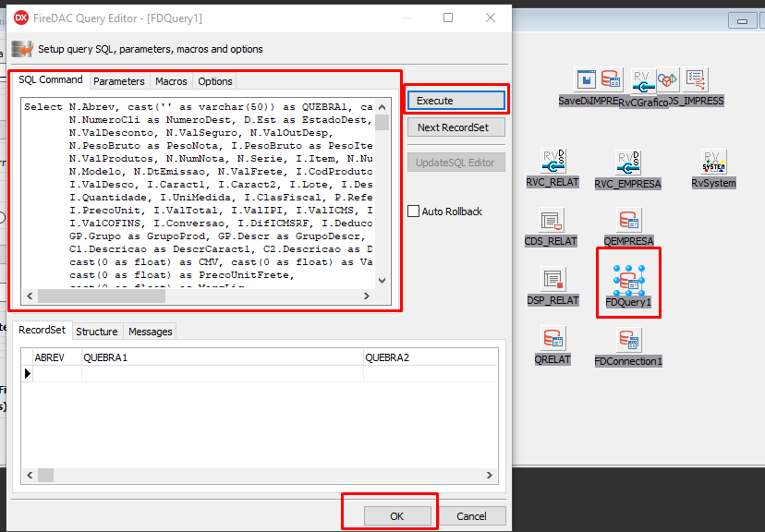Enable the Auto Rollback checkbox
765x532 pixels.
pyautogui.click(x=414, y=212)
